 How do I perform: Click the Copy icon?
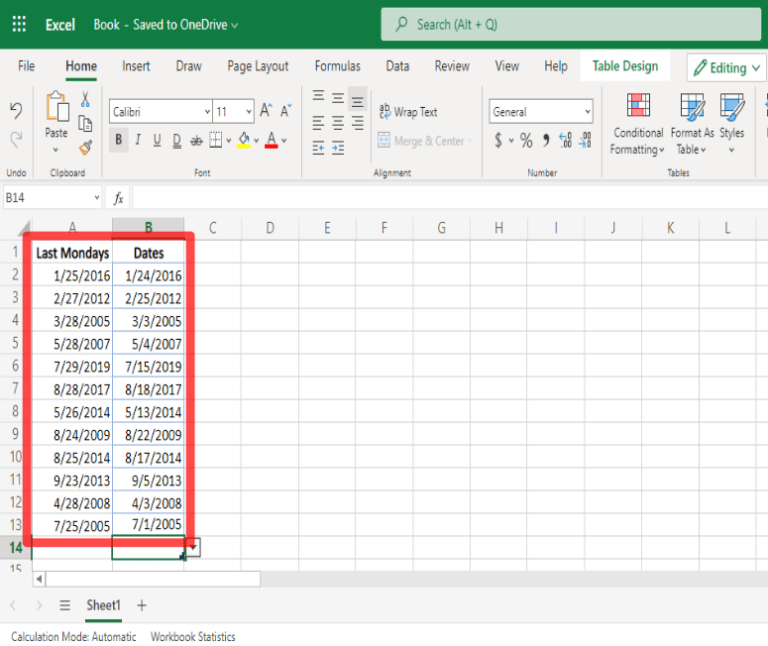pyautogui.click(x=85, y=124)
